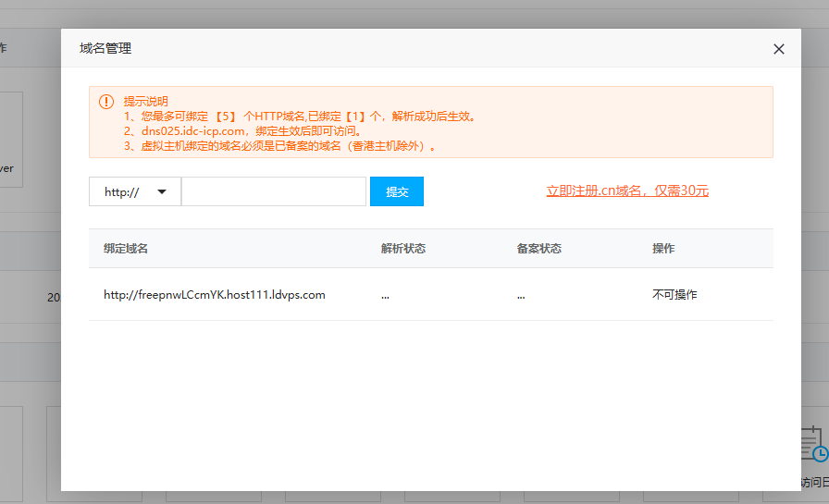The height and width of the screenshot is (504, 829).
Task: Click the 提示说明 notice heading
Action: [x=146, y=102]
